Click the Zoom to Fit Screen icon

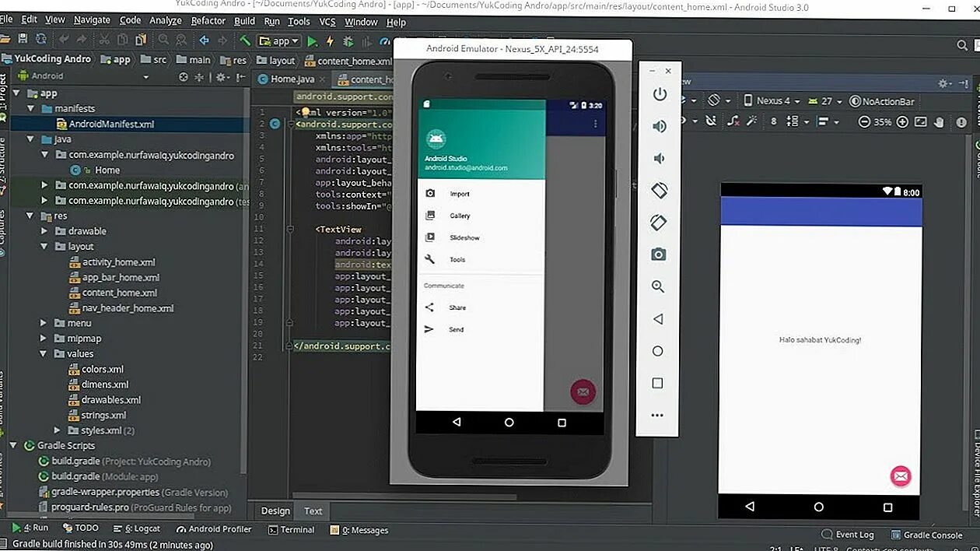(921, 121)
